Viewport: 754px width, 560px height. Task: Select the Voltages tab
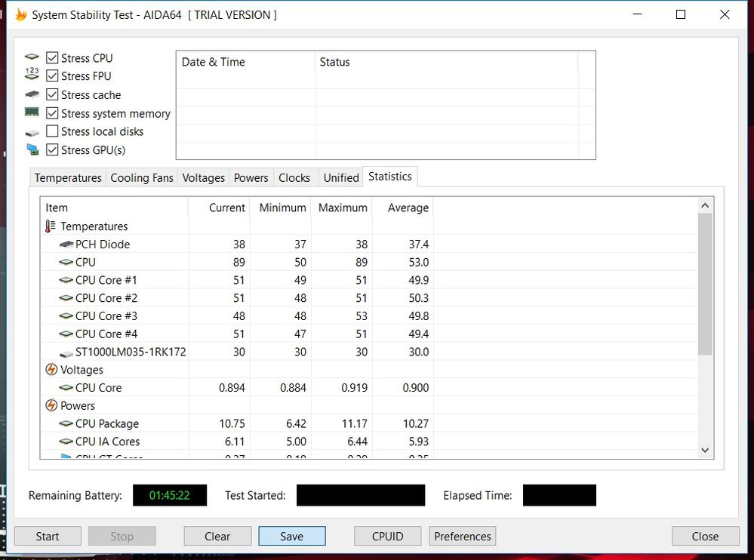(204, 178)
